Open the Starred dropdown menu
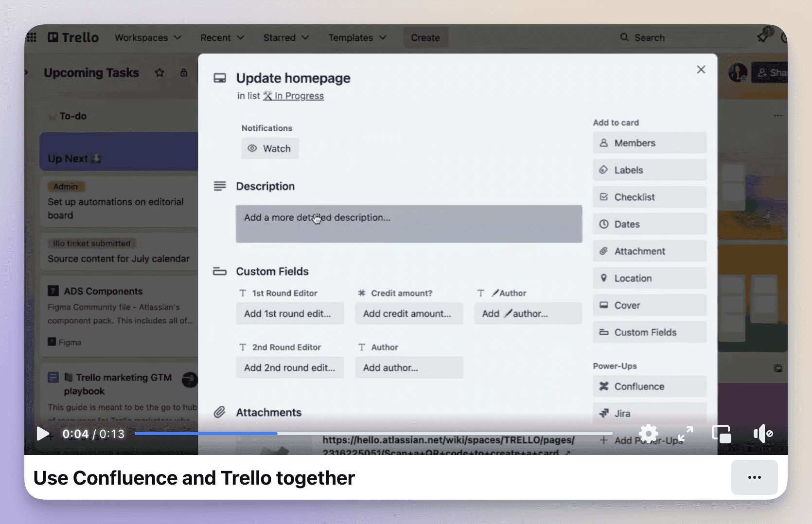 286,37
